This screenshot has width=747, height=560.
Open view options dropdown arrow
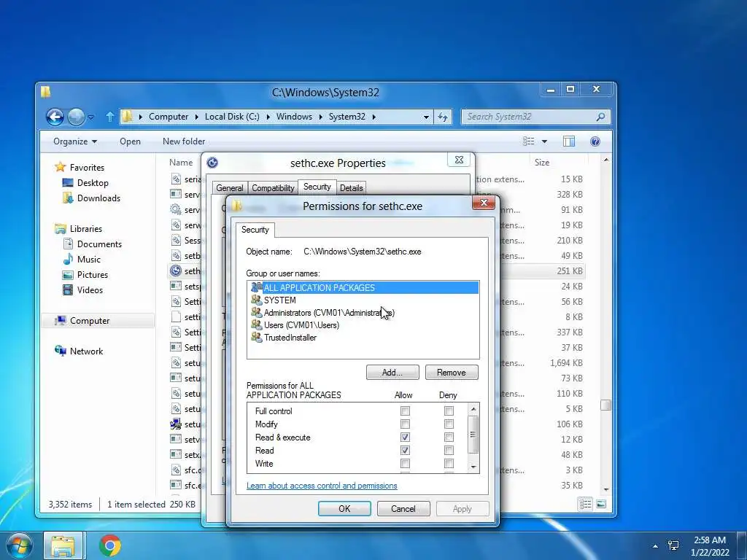[544, 141]
